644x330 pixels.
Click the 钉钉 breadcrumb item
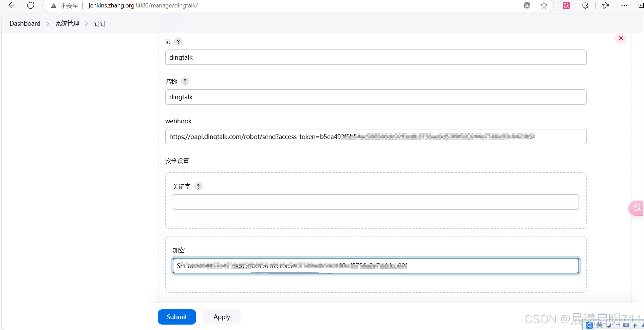pos(100,23)
